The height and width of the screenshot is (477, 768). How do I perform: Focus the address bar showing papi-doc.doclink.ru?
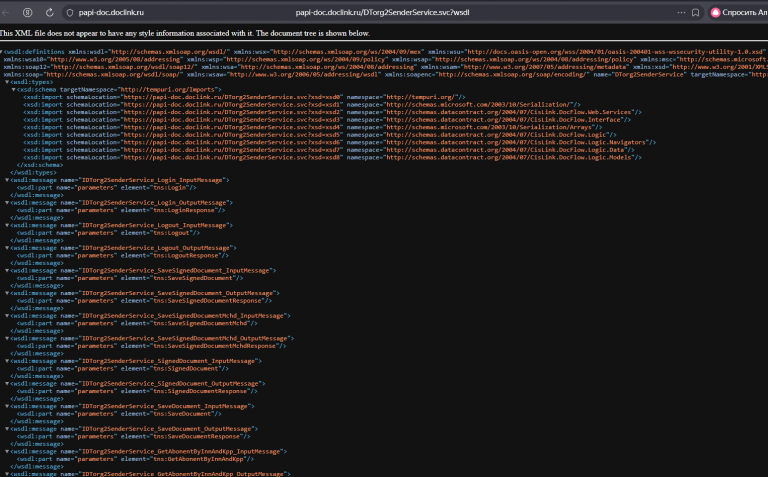pos(111,13)
